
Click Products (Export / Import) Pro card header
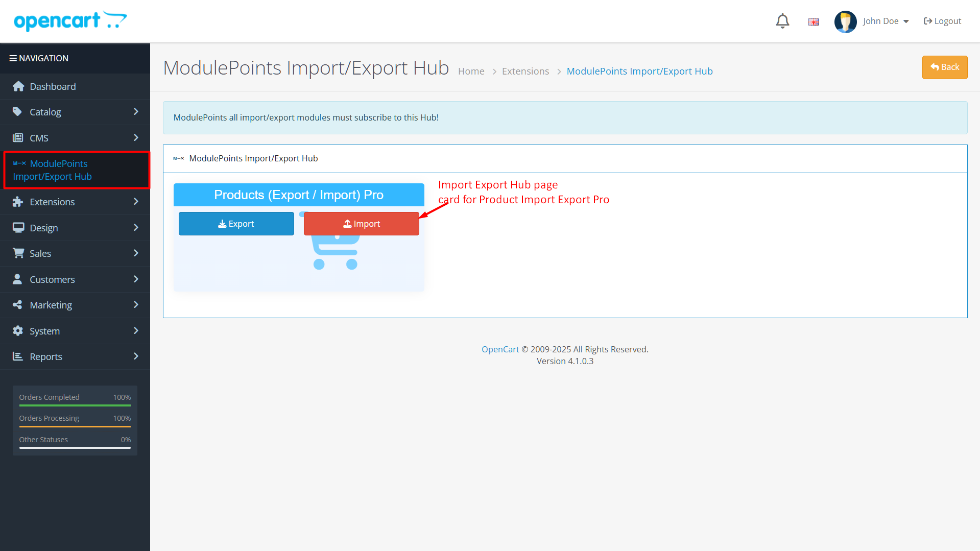click(x=299, y=195)
